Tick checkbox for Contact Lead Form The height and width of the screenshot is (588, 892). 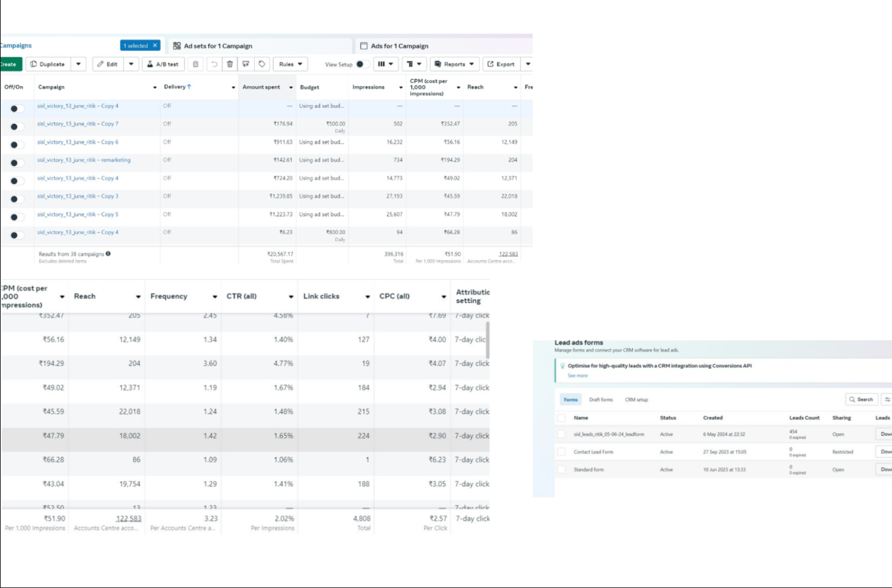coord(561,452)
